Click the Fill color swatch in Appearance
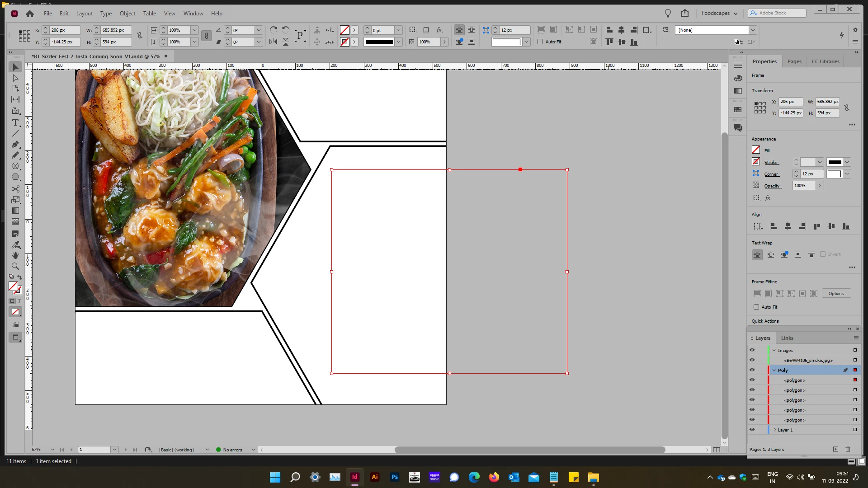 point(756,150)
